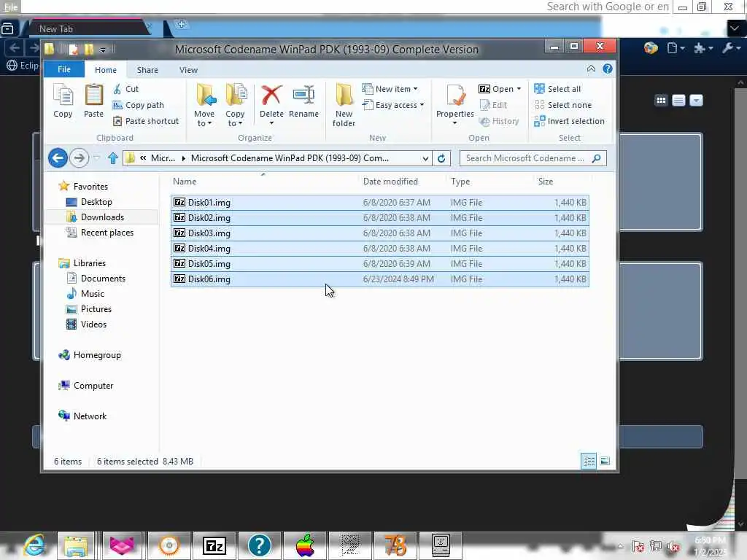Image resolution: width=747 pixels, height=560 pixels.
Task: Switch to the Home ribbon tab
Action: [x=105, y=70]
